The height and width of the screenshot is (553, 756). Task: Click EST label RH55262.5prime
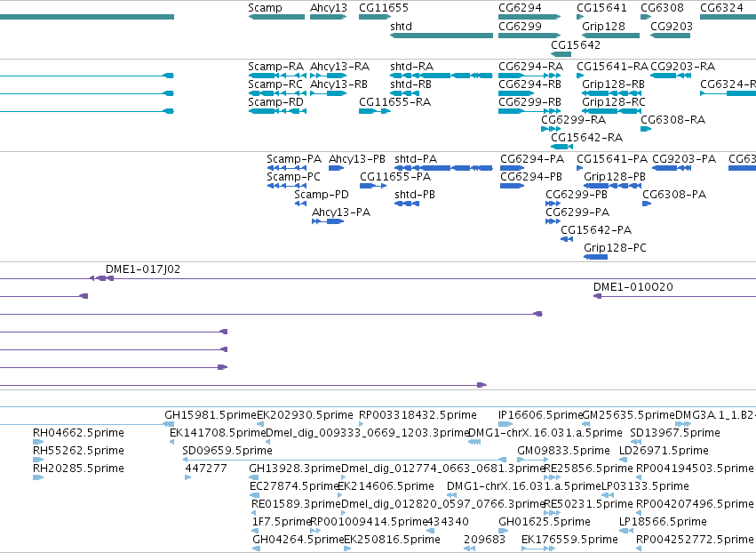[78, 451]
